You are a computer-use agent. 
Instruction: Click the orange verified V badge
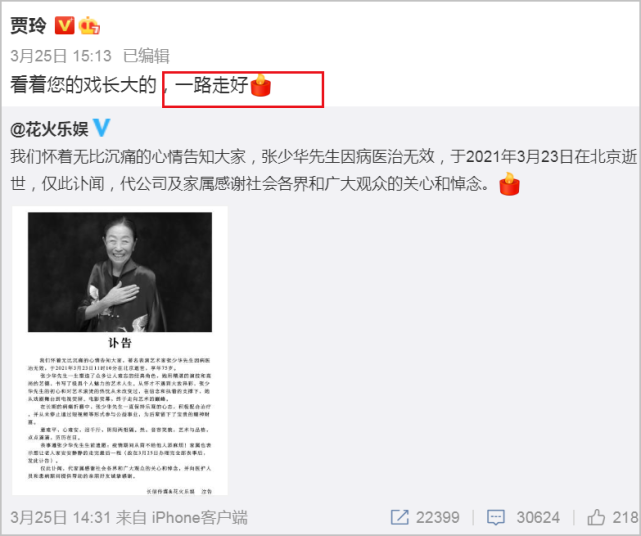[x=65, y=25]
